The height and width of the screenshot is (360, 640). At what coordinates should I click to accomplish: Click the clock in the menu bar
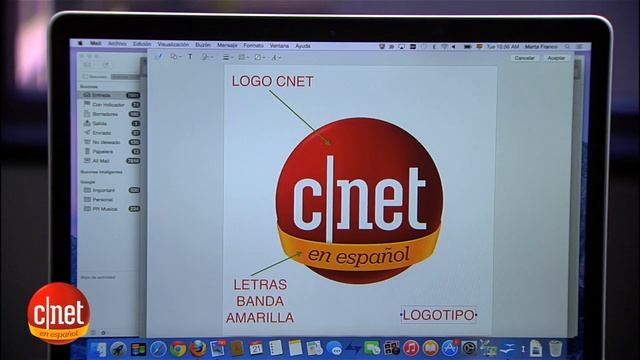503,47
